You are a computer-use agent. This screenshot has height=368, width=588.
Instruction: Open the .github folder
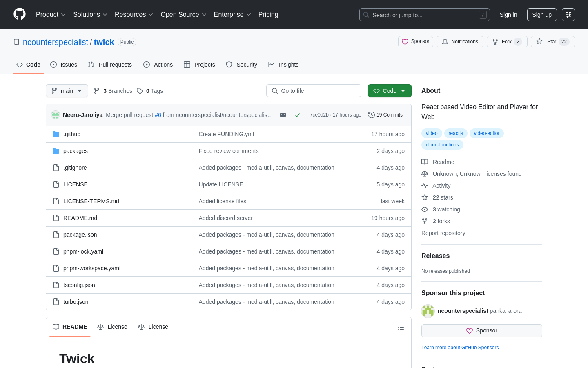pyautogui.click(x=72, y=134)
